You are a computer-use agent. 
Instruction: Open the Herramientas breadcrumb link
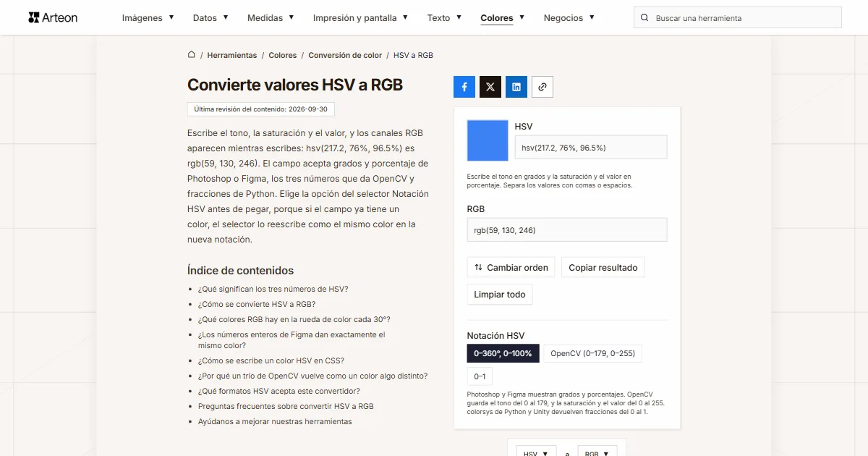tap(232, 55)
